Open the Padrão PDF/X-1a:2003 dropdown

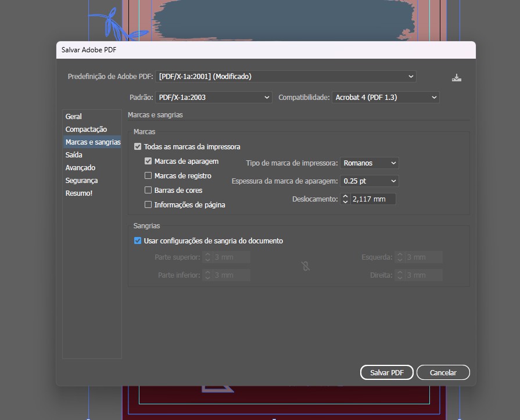click(214, 98)
